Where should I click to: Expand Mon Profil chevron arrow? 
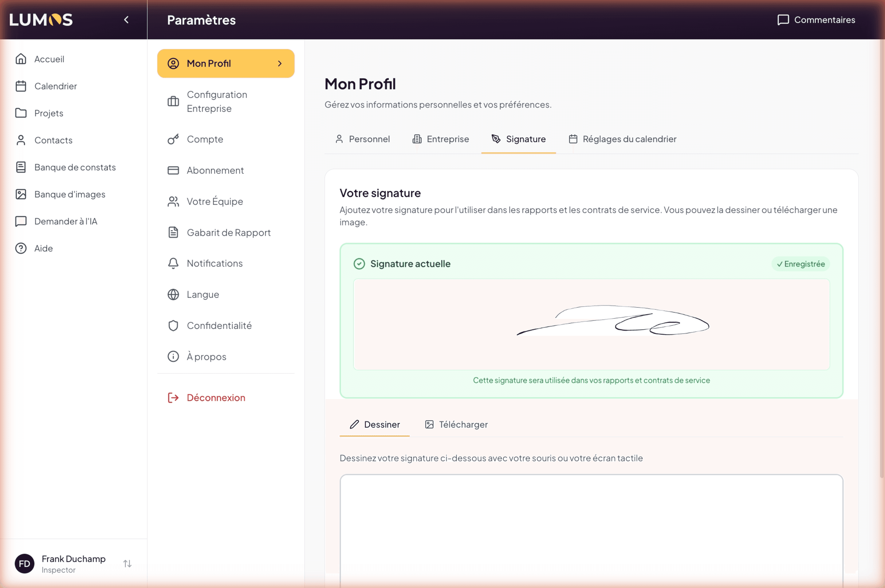tap(280, 63)
